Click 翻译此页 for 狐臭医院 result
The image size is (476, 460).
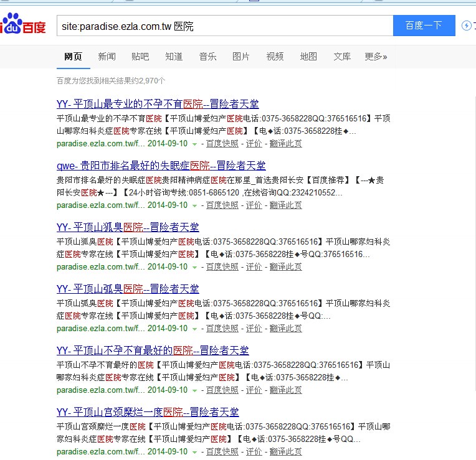click(x=285, y=267)
